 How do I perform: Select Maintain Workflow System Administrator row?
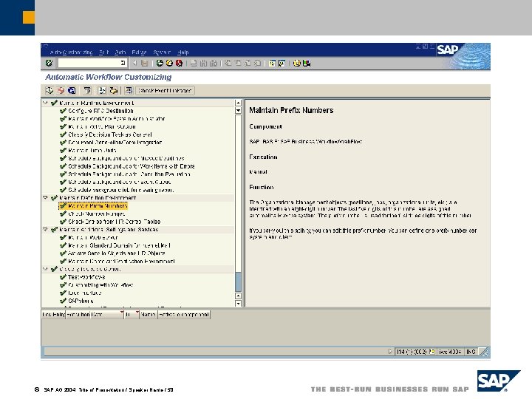[x=112, y=119]
